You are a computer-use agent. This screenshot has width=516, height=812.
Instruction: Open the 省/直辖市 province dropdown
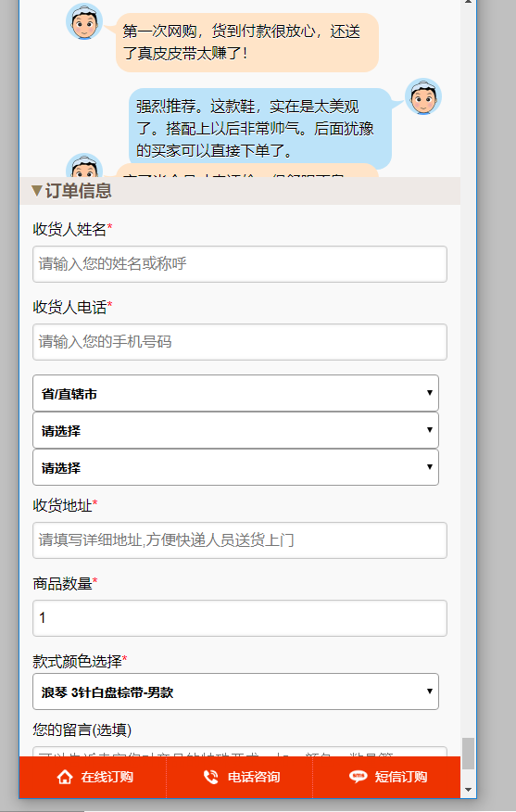pyautogui.click(x=235, y=393)
